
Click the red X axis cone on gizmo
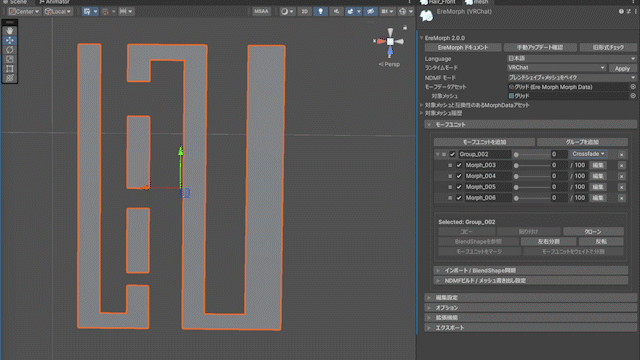tap(381, 41)
